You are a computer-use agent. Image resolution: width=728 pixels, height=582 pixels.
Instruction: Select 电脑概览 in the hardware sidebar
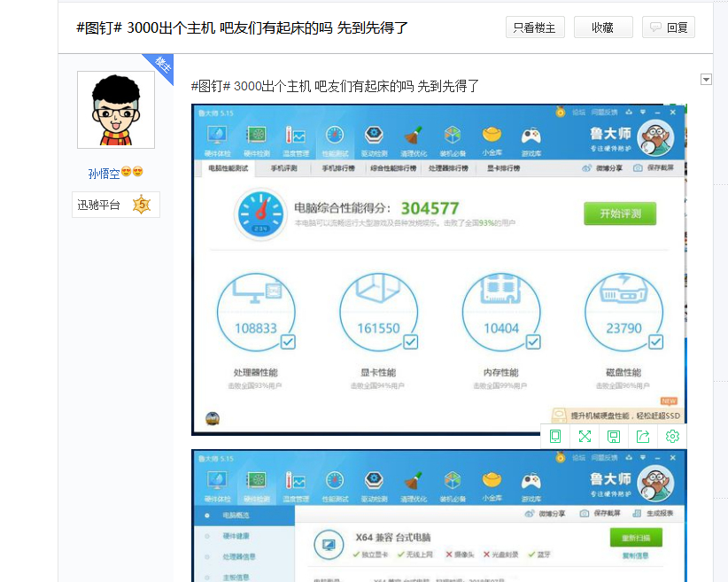click(x=244, y=516)
